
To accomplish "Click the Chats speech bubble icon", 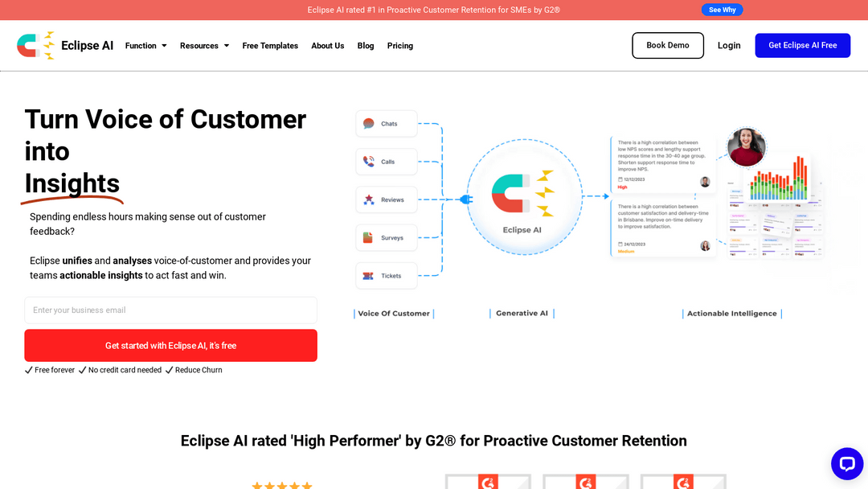I will [x=369, y=124].
